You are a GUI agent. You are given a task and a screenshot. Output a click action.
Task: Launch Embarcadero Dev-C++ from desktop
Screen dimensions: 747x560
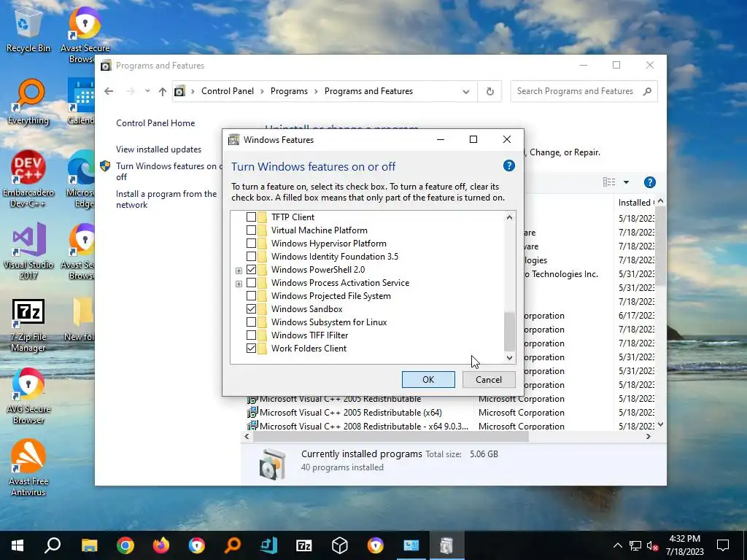tap(28, 179)
